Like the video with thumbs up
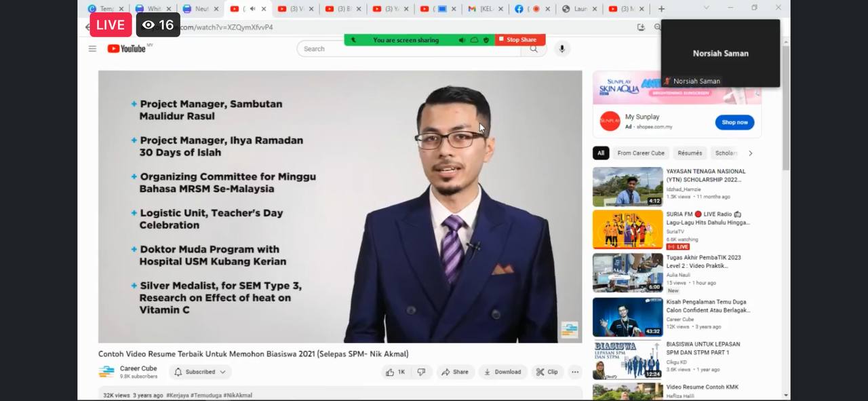This screenshot has width=868, height=401. [x=395, y=372]
